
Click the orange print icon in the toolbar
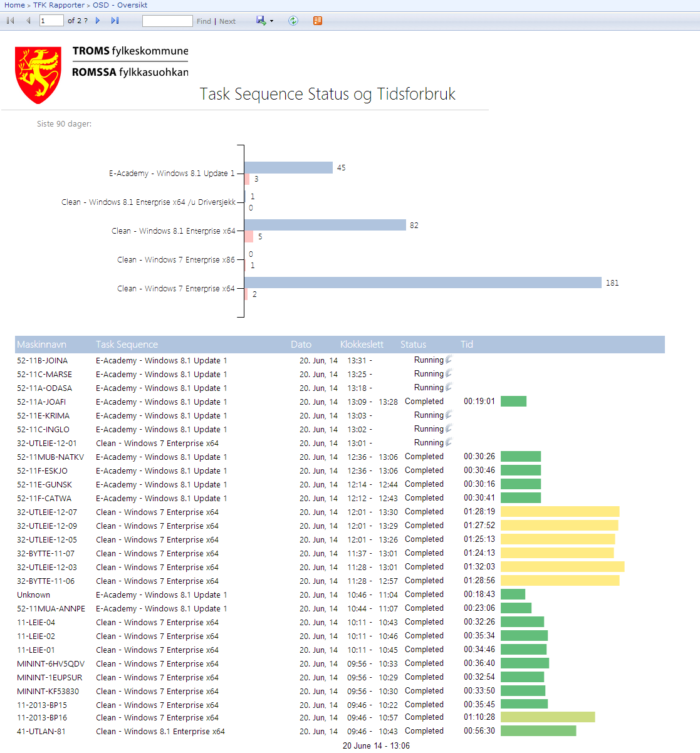317,20
